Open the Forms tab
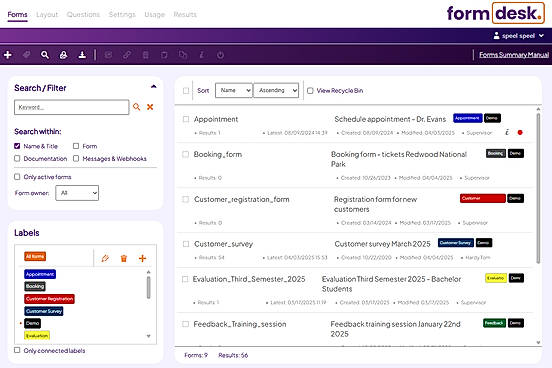552x368 pixels. (x=17, y=14)
